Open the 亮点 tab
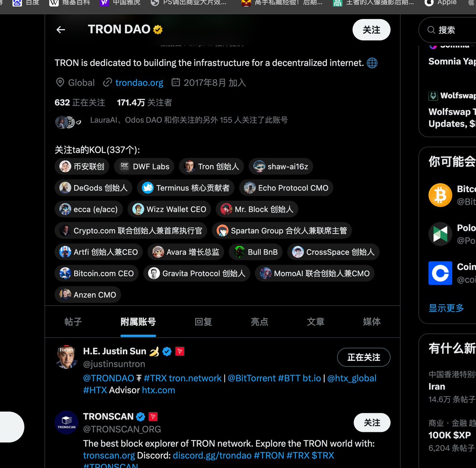This screenshot has height=468, width=476. [259, 322]
